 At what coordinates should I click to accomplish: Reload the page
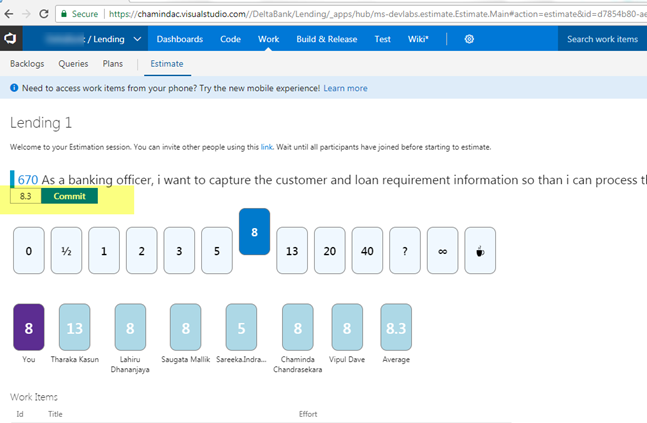(44, 14)
